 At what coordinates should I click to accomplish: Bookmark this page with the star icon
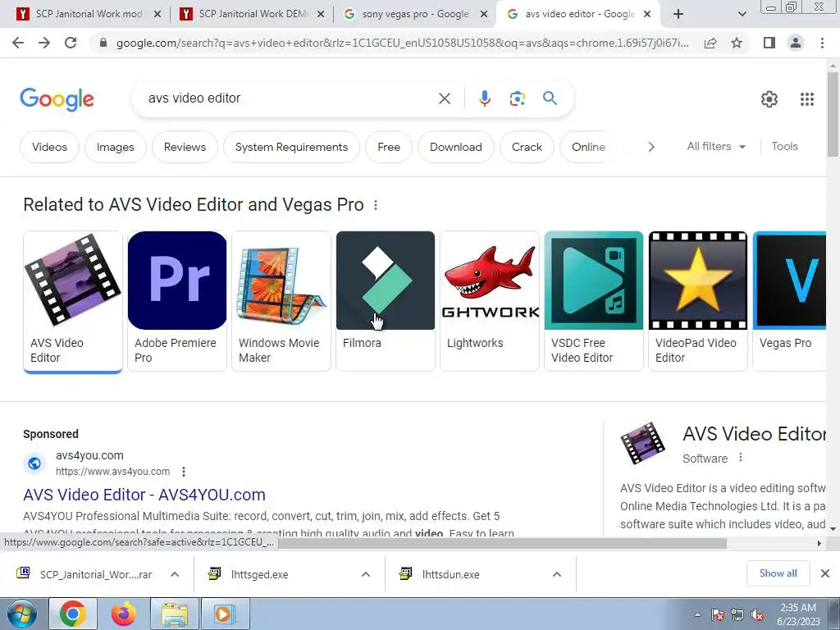tap(737, 43)
